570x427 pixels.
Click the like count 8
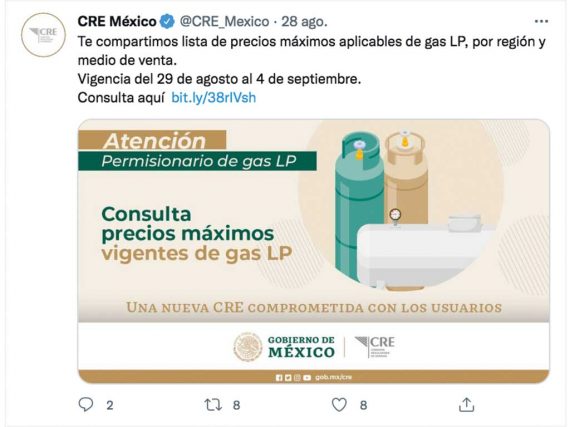[x=363, y=405]
